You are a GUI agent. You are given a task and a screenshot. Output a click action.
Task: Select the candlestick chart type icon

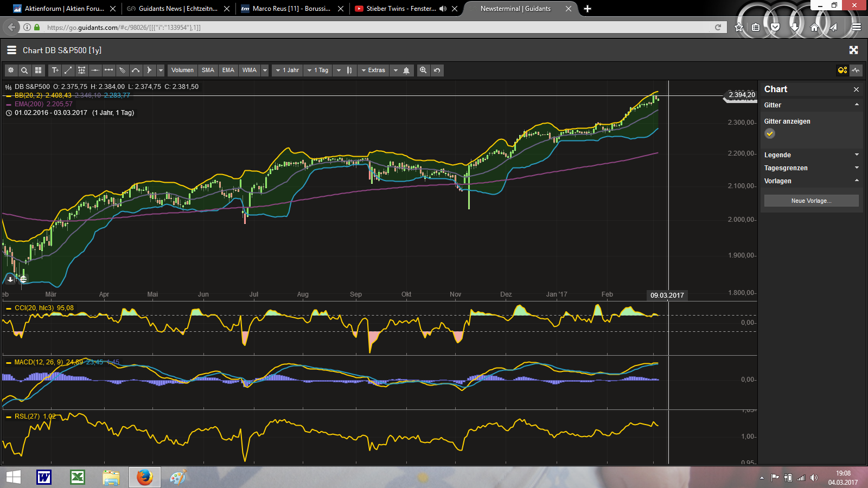[348, 70]
